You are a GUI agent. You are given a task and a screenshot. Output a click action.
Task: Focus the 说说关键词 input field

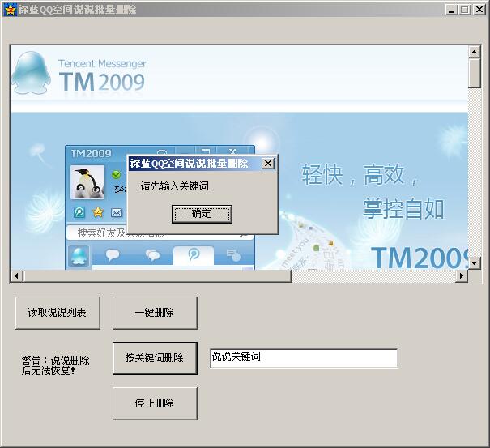tap(304, 358)
